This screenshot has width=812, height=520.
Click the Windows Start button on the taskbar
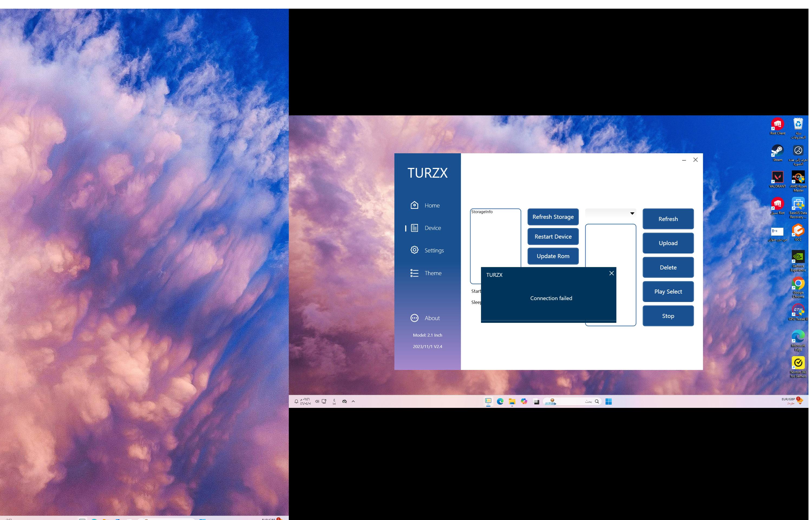coord(608,401)
